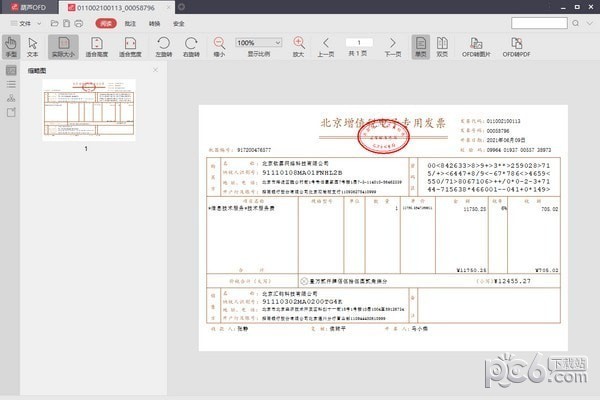Switch to double page view

[442, 47]
